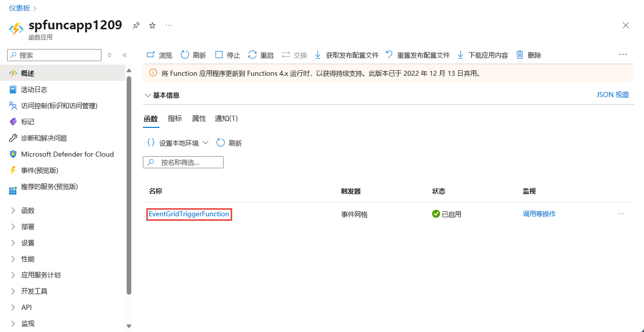Switch to the 函数 tab
Image resolution: width=644 pixels, height=332 pixels.
[x=151, y=119]
